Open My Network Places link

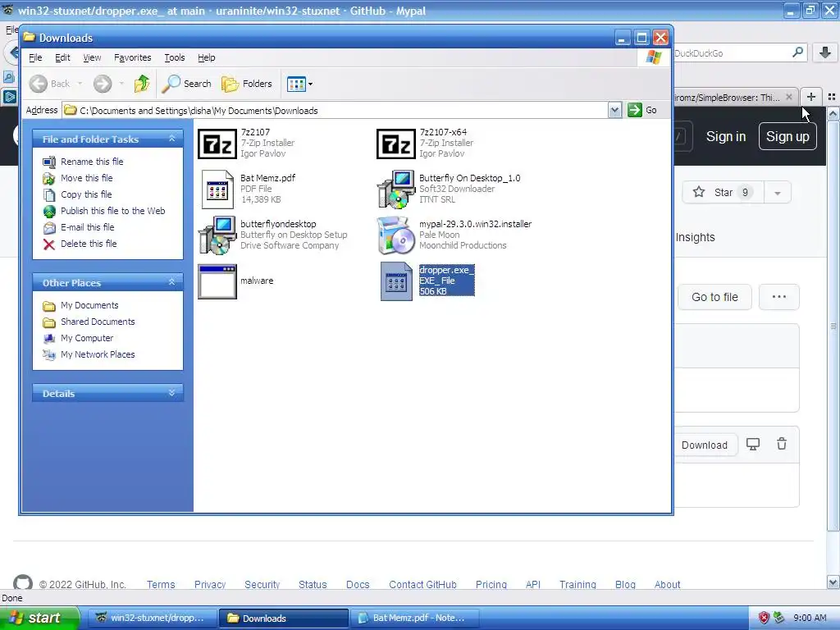98,354
